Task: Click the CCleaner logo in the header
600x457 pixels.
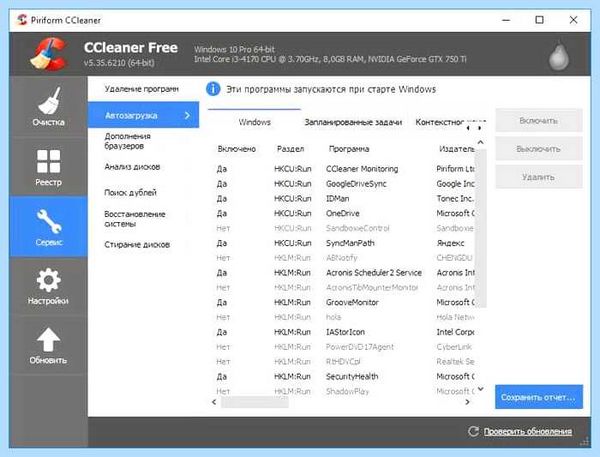Action: point(49,54)
